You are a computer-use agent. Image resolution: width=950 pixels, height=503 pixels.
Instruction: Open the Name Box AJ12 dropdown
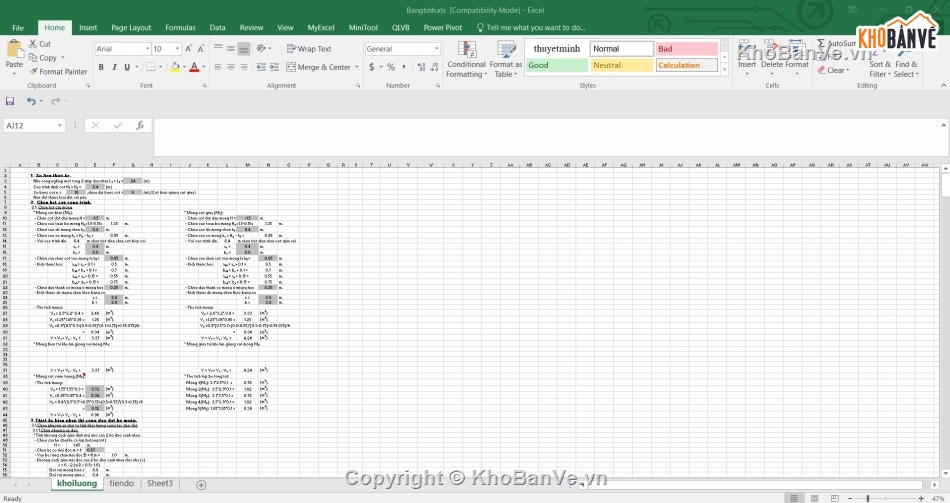[59, 125]
